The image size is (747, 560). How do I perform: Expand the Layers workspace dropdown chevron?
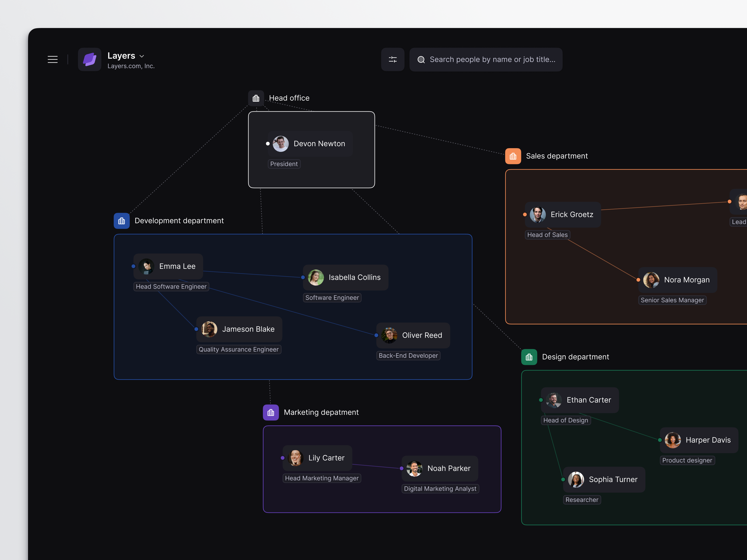click(142, 56)
